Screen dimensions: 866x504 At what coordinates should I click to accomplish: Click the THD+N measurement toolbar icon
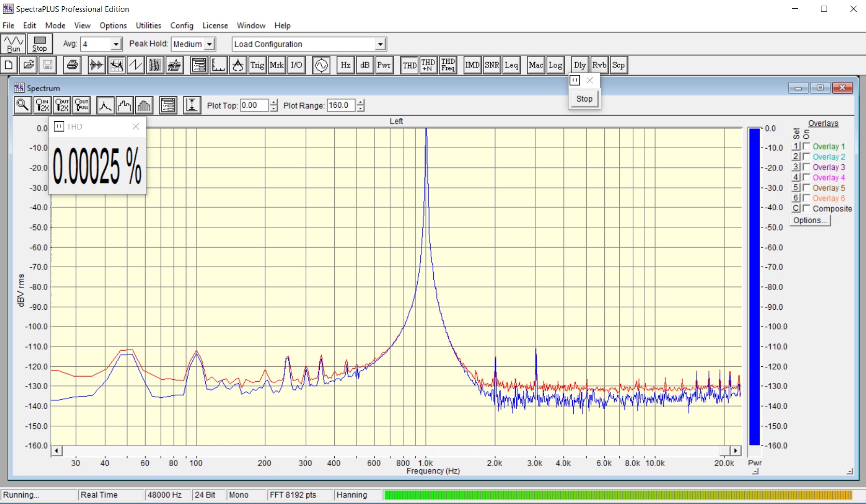point(428,65)
